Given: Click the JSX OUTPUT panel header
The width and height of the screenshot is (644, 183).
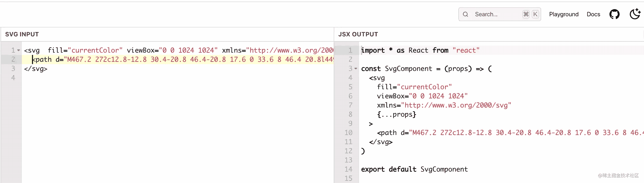Looking at the screenshot, I should (358, 34).
